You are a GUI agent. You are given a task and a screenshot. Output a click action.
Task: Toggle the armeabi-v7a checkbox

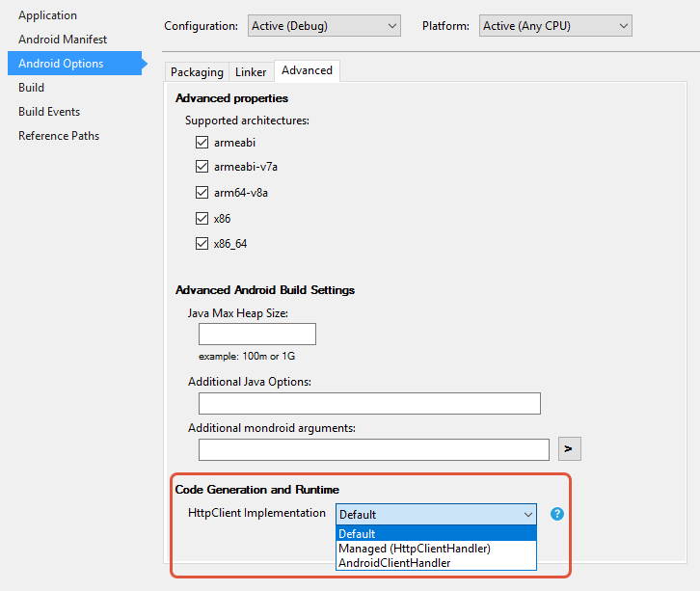202,167
